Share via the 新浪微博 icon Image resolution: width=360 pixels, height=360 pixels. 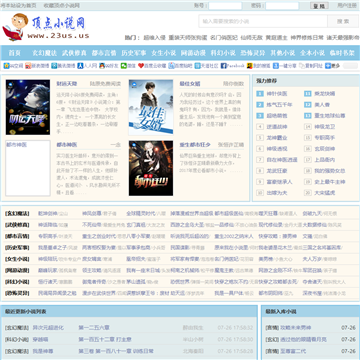pos(28,66)
